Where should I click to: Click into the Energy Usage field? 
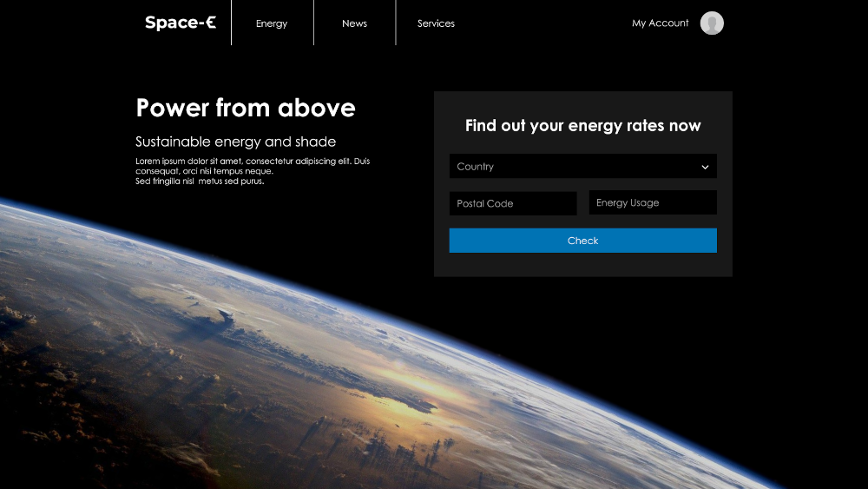(653, 203)
